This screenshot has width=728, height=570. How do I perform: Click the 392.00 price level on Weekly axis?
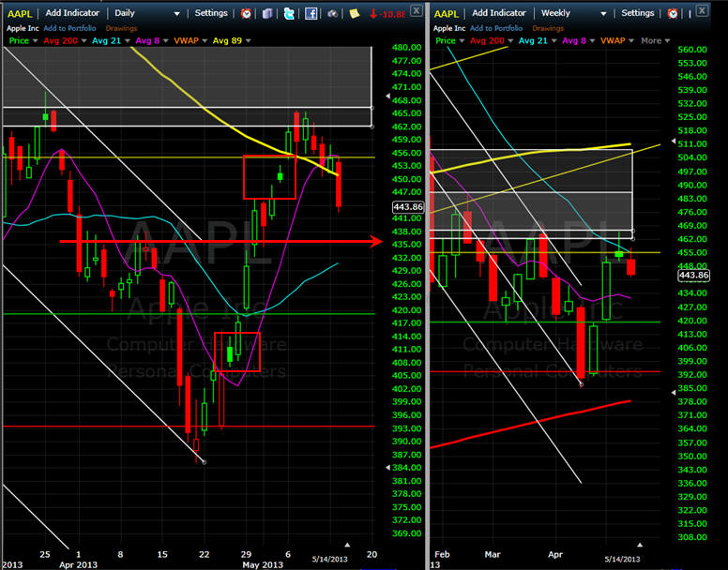pos(692,375)
